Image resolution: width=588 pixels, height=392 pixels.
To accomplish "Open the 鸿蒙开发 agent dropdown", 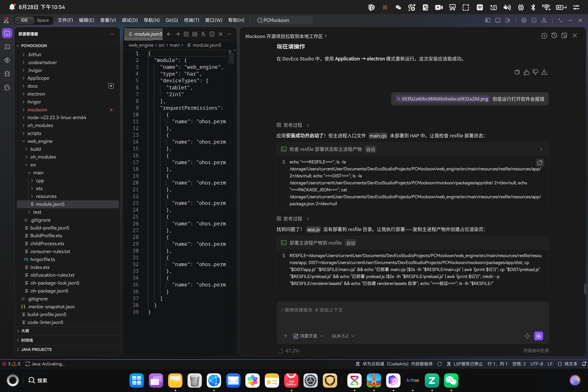I will 308,336.
